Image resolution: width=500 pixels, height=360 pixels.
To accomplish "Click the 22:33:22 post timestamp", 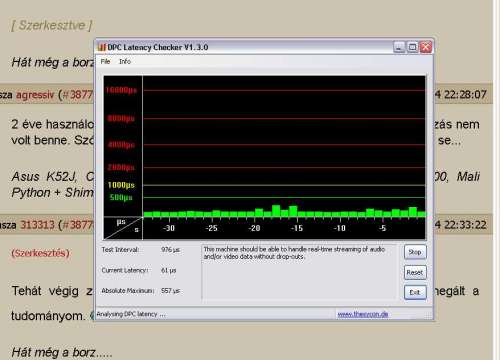I will tap(465, 225).
